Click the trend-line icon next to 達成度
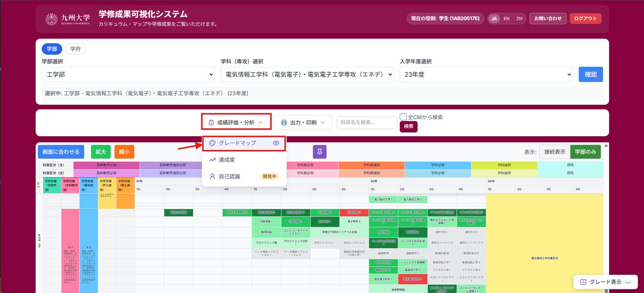 212,160
